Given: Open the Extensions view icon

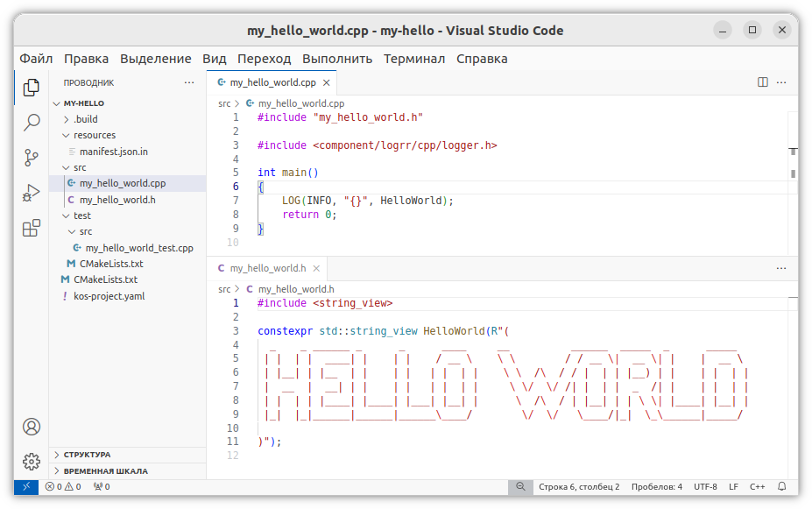Looking at the screenshot, I should [31, 228].
